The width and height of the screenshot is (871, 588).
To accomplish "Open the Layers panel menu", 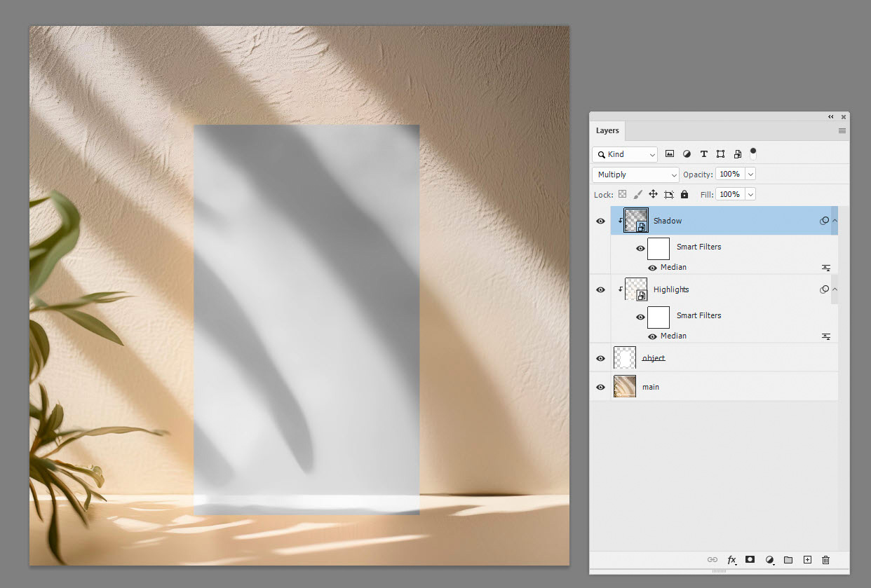I will click(842, 131).
